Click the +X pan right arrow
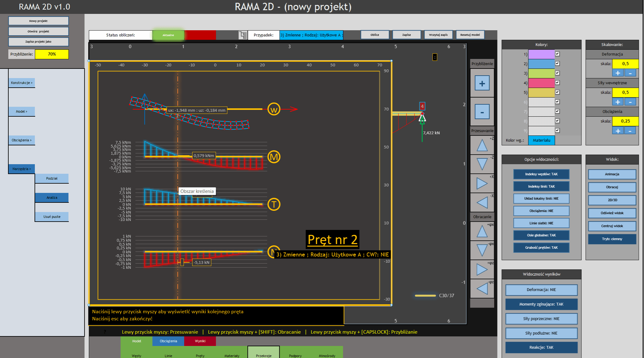The height and width of the screenshot is (358, 644). tap(482, 183)
